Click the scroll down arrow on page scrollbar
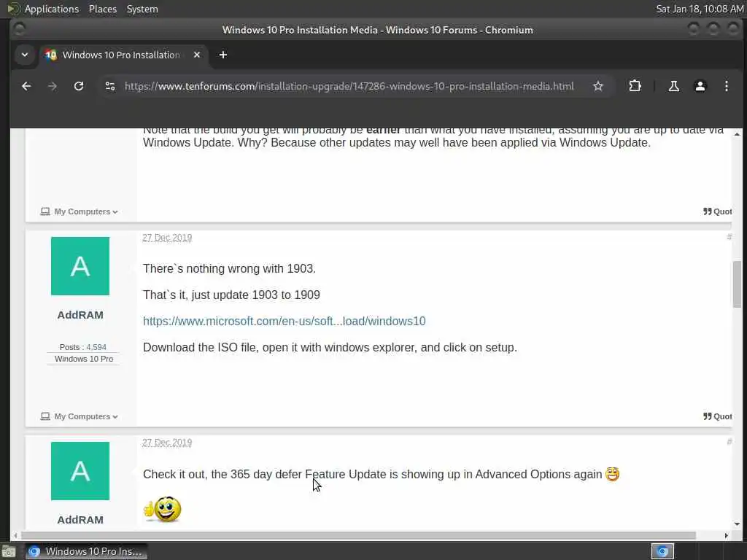The image size is (747, 560). 737,524
